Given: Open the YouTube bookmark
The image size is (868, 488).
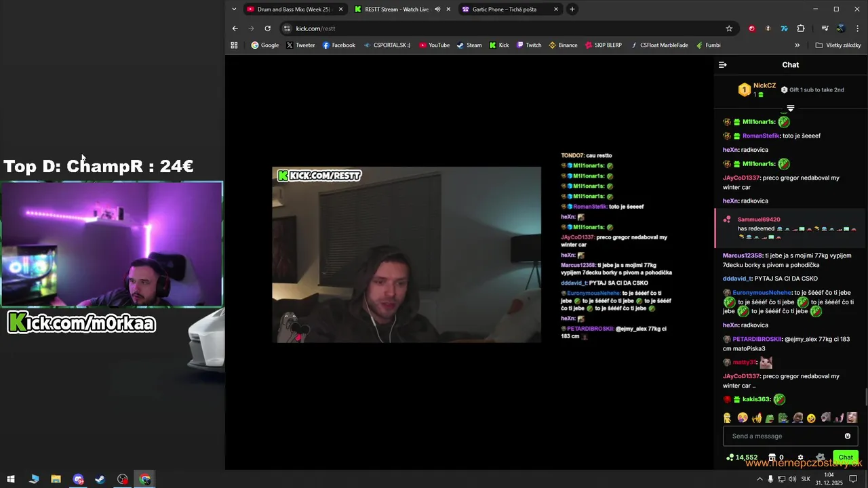Looking at the screenshot, I should tap(434, 45).
